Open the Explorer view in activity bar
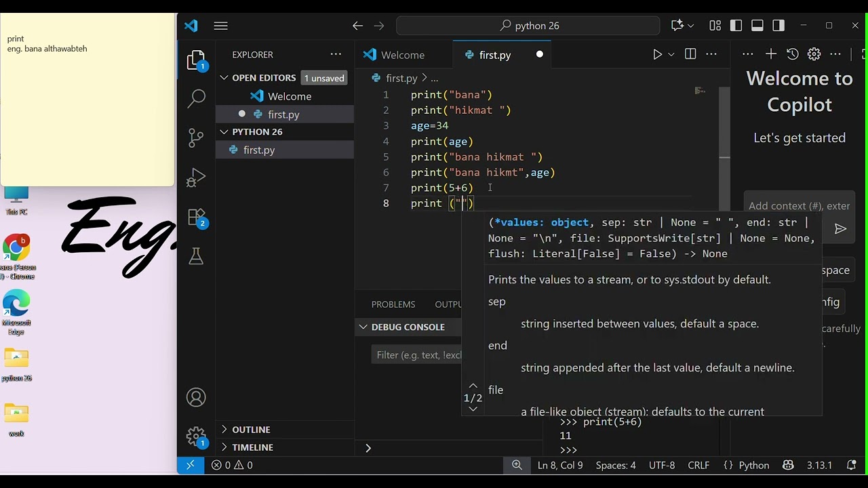 click(196, 61)
